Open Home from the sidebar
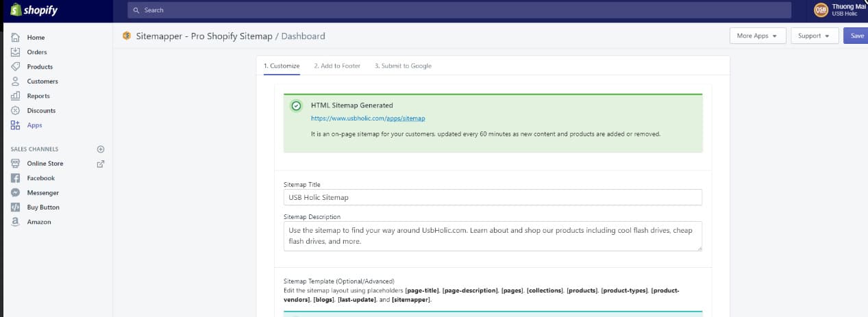 pyautogui.click(x=36, y=38)
